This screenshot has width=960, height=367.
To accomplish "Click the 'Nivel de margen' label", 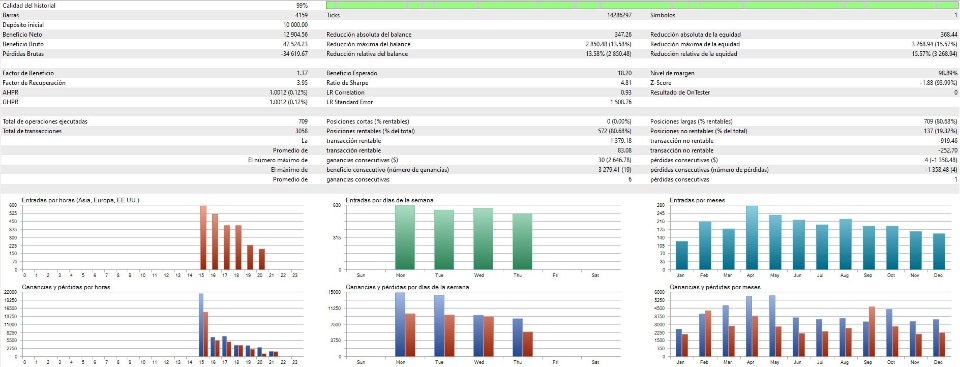I will tap(672, 73).
